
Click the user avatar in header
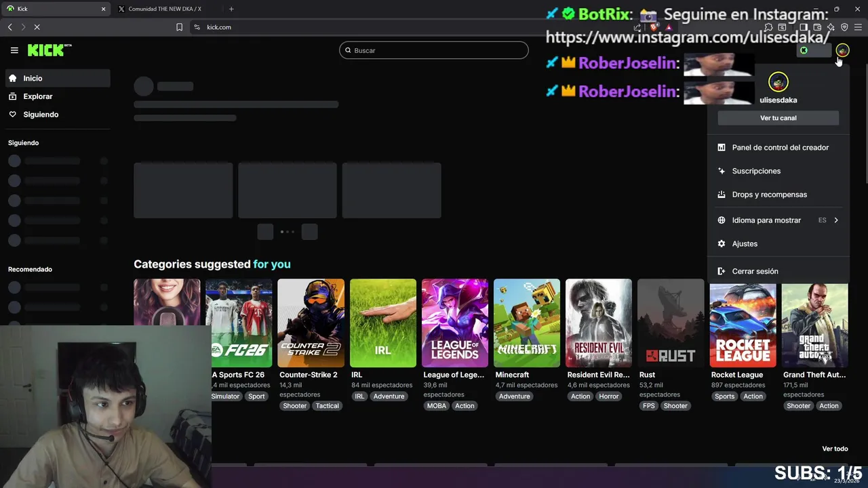[x=842, y=50]
